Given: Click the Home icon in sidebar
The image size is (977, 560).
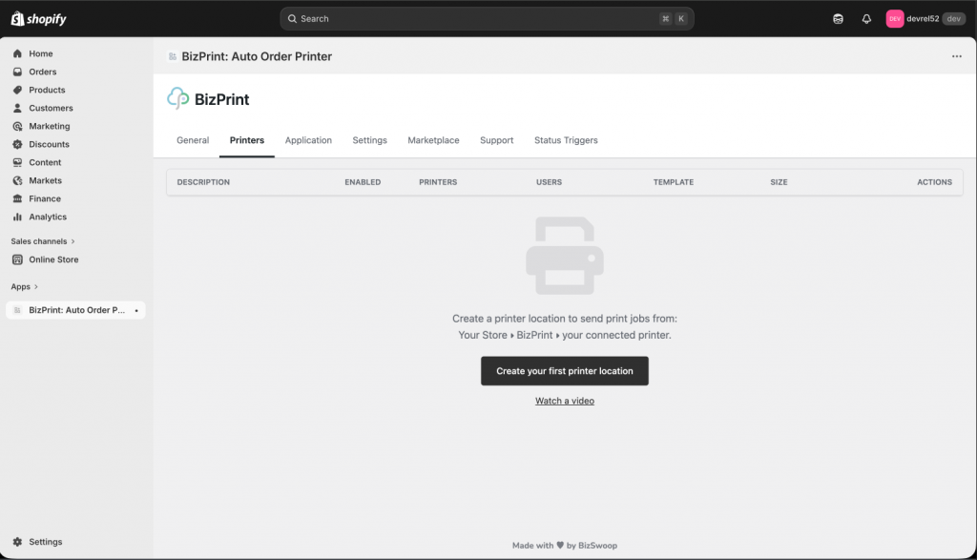Looking at the screenshot, I should coord(17,53).
